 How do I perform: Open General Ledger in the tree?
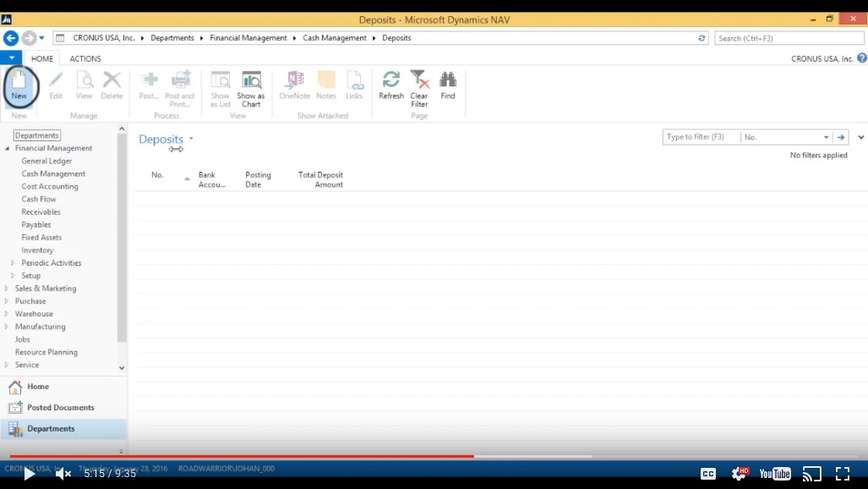[46, 161]
